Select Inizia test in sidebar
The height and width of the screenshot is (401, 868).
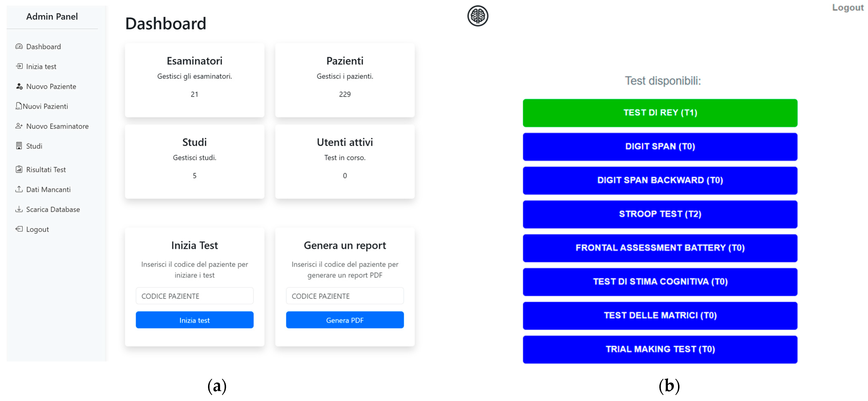(x=41, y=66)
